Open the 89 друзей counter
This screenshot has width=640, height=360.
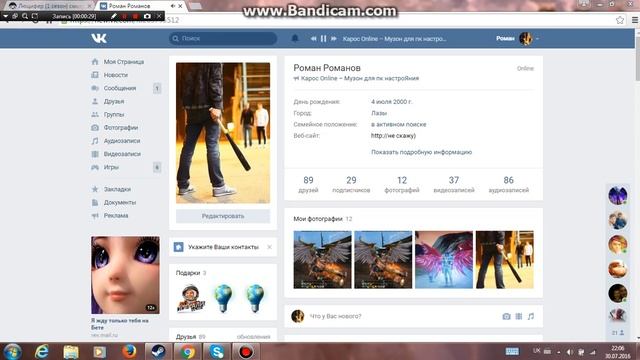308,184
